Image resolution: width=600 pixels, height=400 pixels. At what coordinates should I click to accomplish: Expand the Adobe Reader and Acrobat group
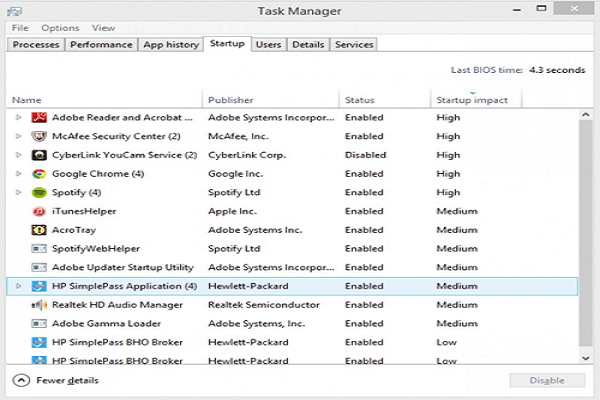pyautogui.click(x=18, y=118)
